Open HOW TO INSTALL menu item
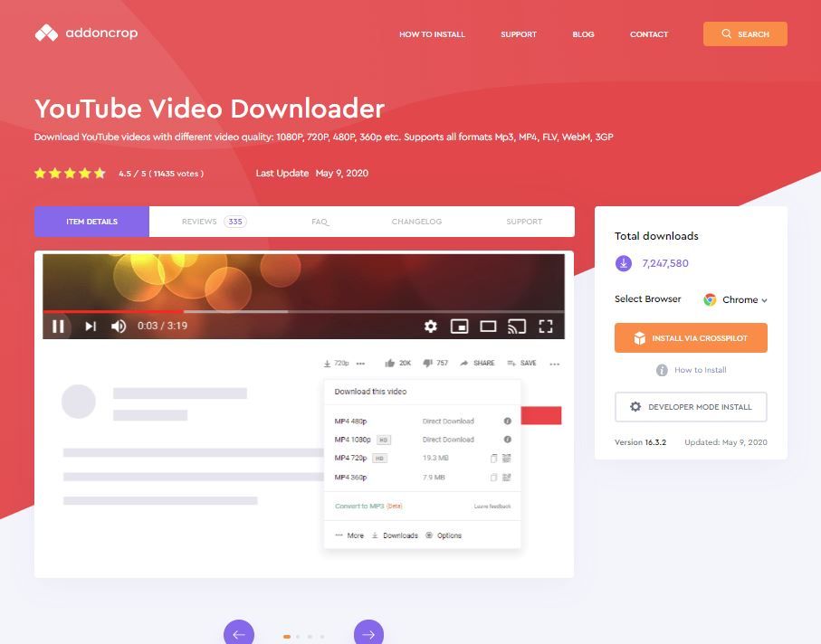The height and width of the screenshot is (644, 821). (432, 34)
